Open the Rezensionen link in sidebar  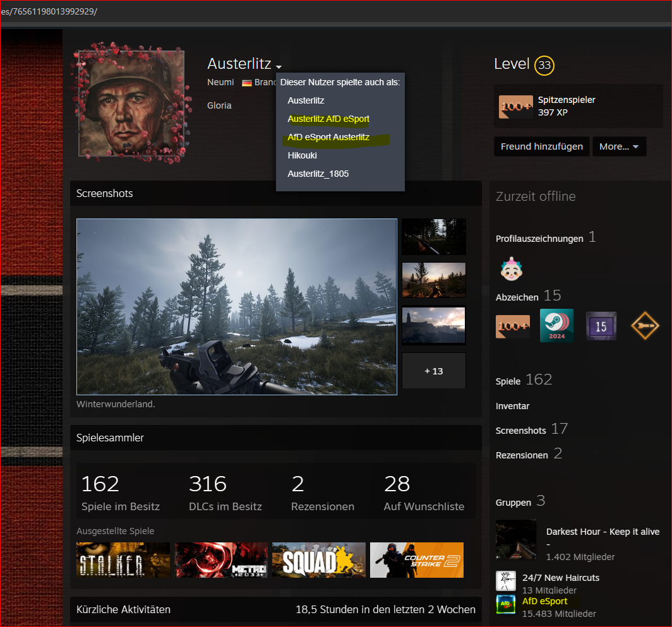[x=522, y=455]
